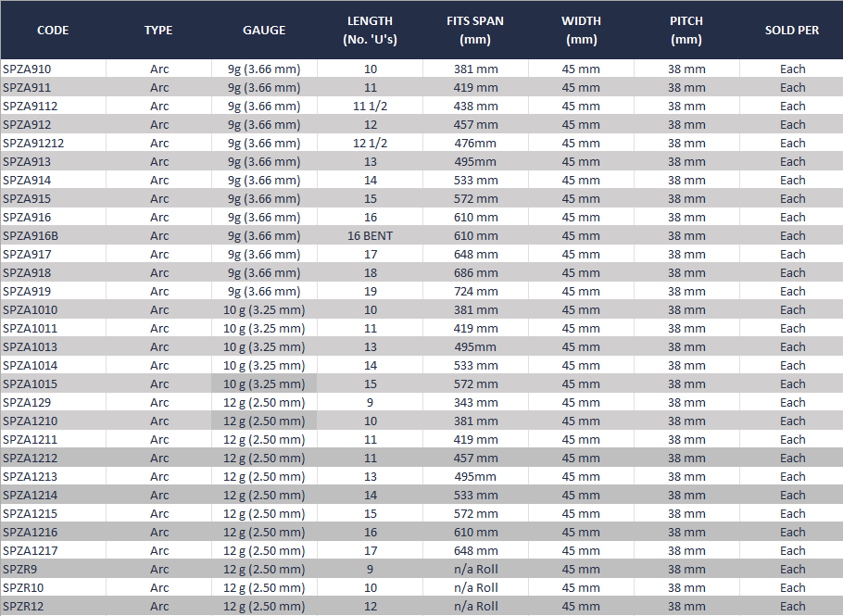This screenshot has height=616, width=843.
Task: Select code cell SPZR10
Action: (53, 588)
